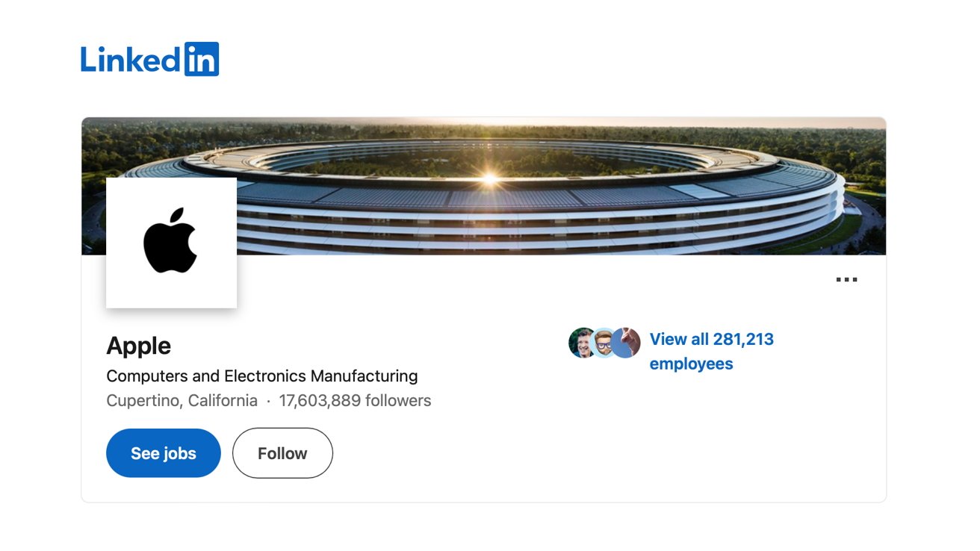Click the black Apple silhouette in the logo tile
Screen dimensions: 980x551
pos(170,241)
